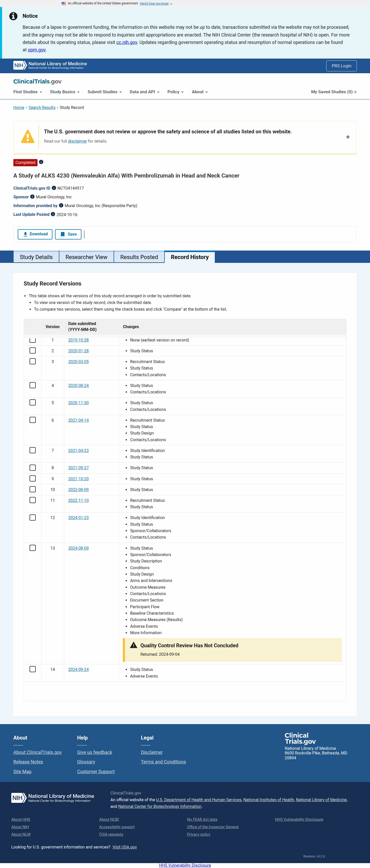
Task: Click the info icon beside Last Update Posted
Action: coord(53,214)
